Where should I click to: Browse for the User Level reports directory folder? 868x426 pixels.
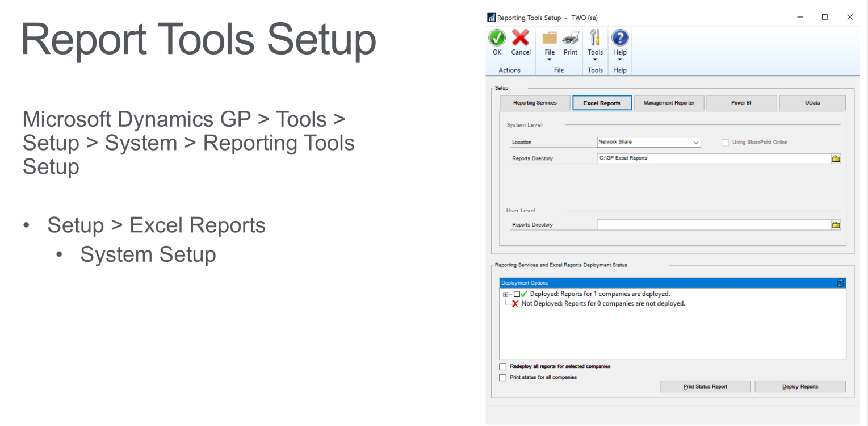(836, 225)
